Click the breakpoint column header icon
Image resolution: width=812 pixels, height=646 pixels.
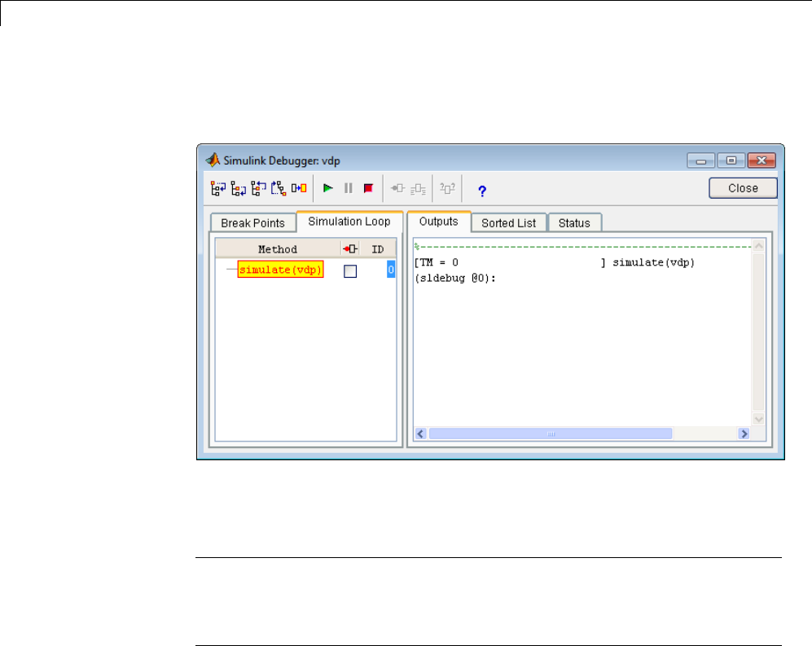[x=350, y=249]
